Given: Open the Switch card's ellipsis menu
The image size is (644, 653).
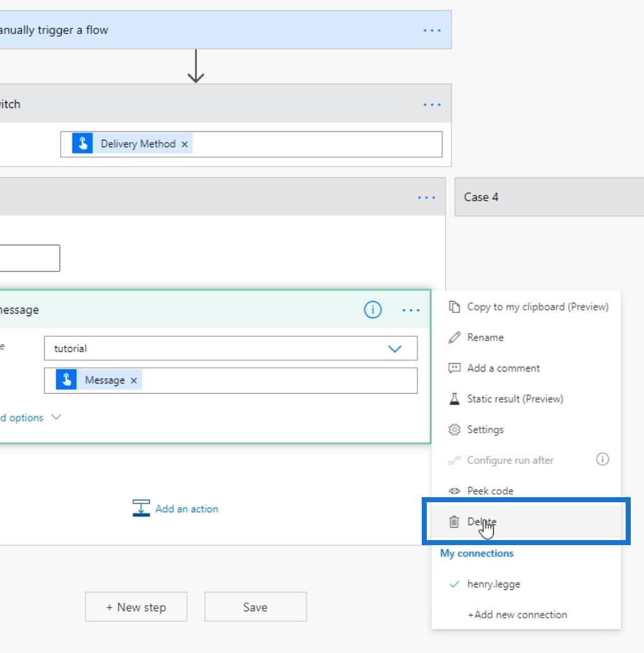Looking at the screenshot, I should point(432,105).
